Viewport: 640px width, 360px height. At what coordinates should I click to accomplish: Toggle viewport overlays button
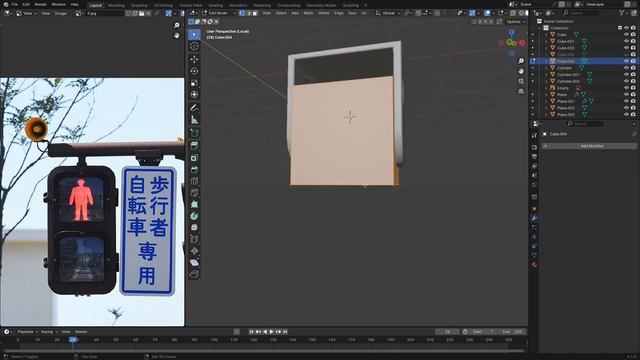point(487,13)
